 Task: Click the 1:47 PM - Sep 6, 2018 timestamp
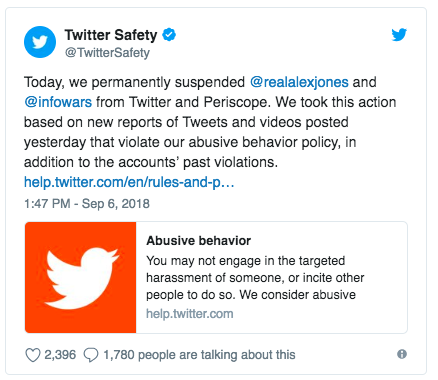(x=87, y=204)
